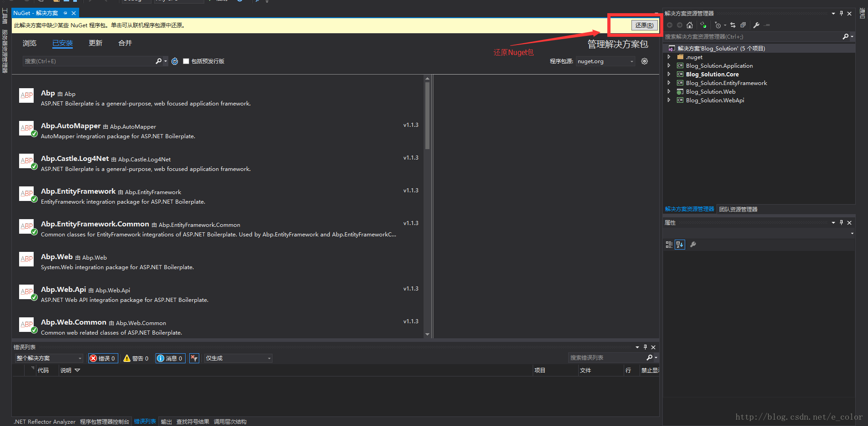Expand the Blog_Solution.EntityFramework project node
Screen dimensions: 868x426
[x=669, y=83]
